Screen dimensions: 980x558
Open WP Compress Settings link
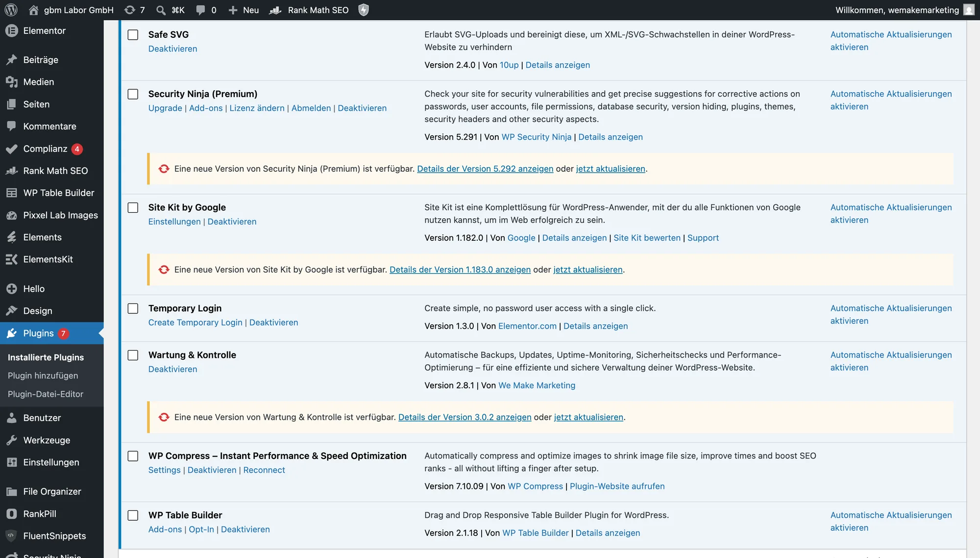164,470
